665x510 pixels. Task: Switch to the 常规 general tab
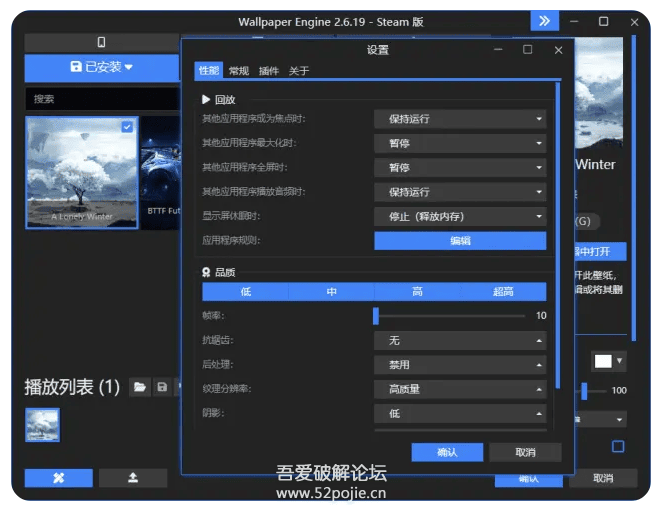(239, 71)
